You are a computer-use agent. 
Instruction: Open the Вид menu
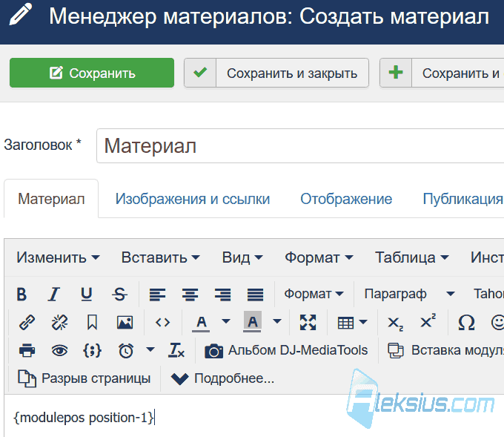tap(242, 257)
